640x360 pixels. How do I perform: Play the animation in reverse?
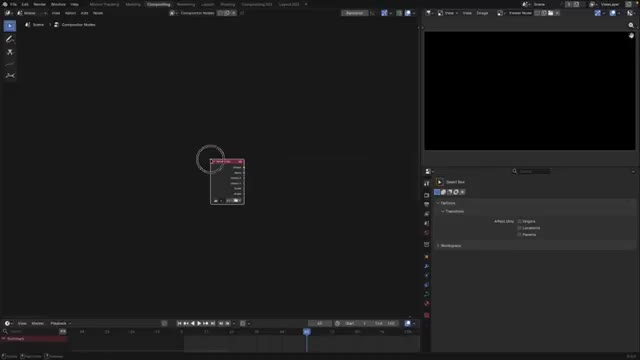point(193,323)
